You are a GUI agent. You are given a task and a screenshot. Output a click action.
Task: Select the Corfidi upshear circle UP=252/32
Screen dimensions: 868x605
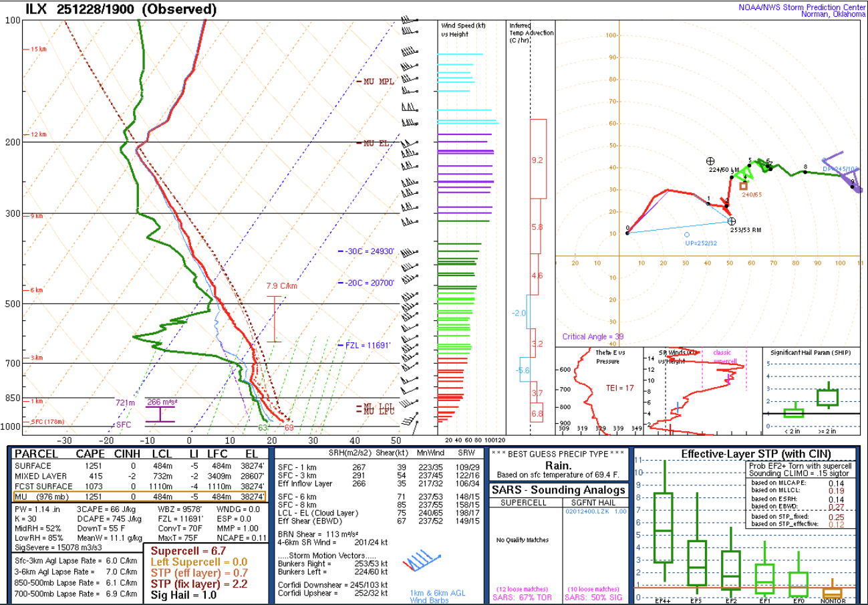[x=687, y=235]
